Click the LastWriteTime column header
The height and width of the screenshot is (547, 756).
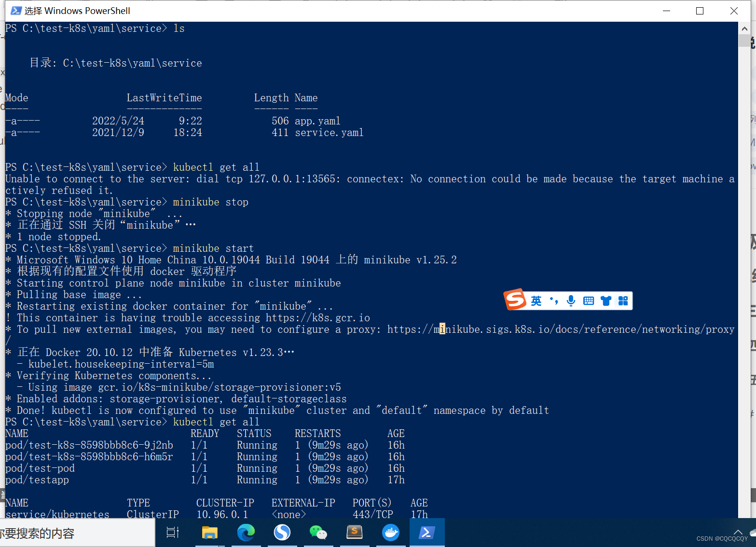164,98
